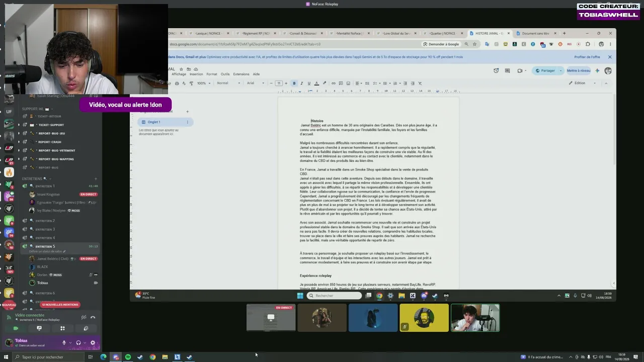Mute microphone in Discord user panel
The image size is (644, 362).
tap(64, 343)
